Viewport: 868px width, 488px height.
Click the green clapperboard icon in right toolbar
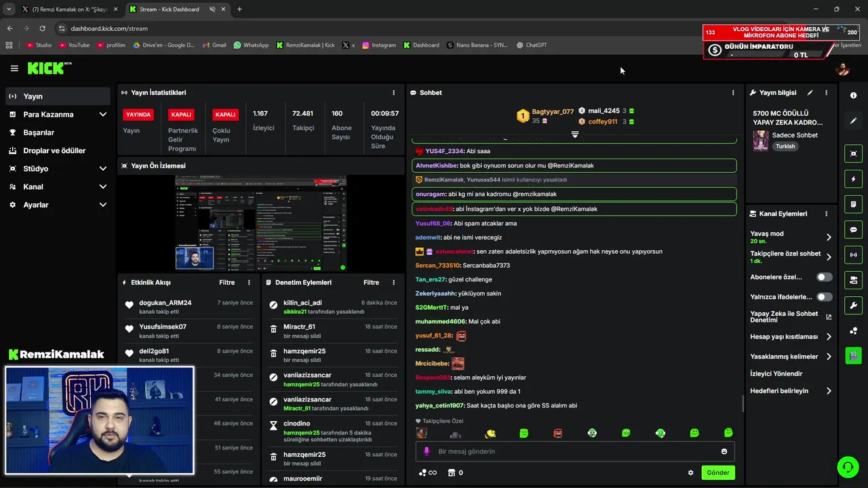[853, 355]
